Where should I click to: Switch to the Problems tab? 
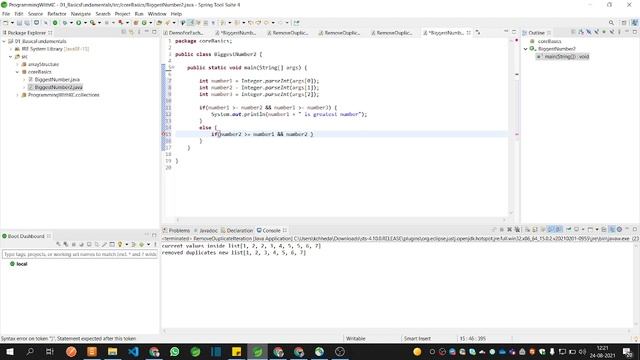(x=176, y=230)
